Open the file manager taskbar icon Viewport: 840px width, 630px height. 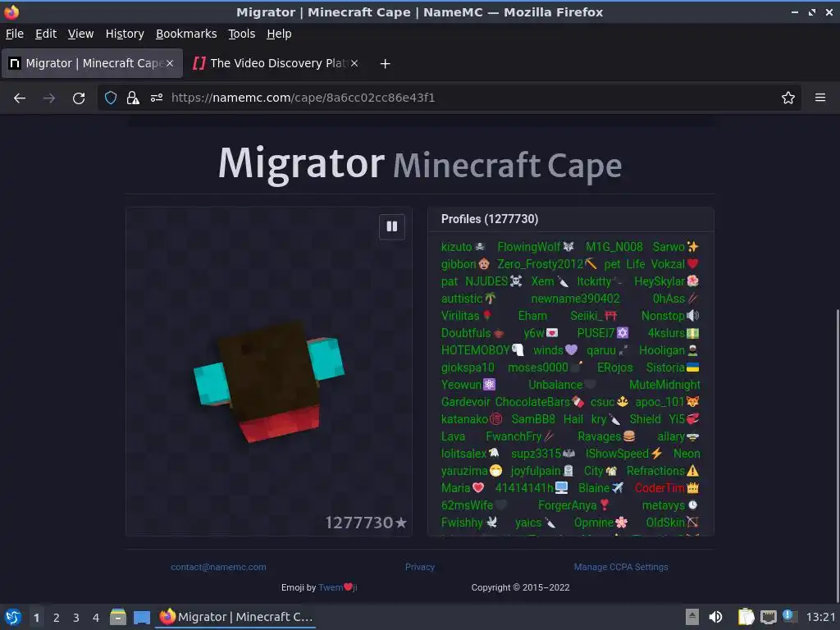(x=118, y=617)
